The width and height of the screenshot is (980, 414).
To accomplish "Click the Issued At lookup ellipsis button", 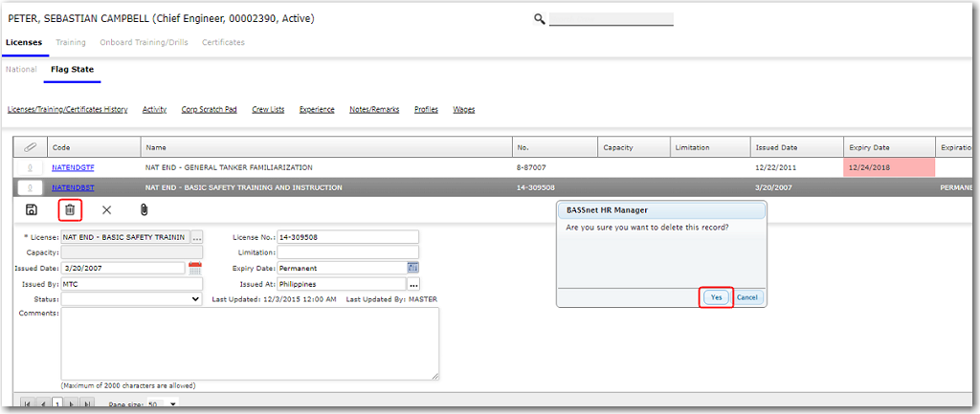I will 413,284.
